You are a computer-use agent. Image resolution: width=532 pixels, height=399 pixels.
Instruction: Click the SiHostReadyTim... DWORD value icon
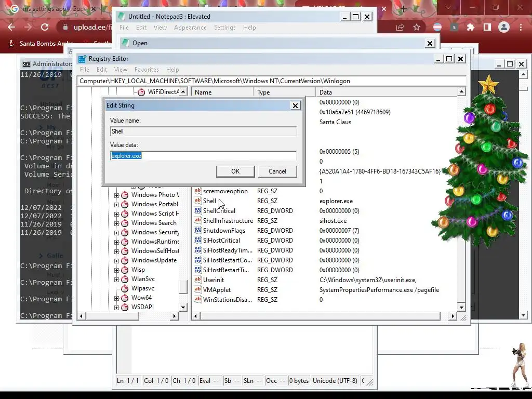(x=198, y=250)
